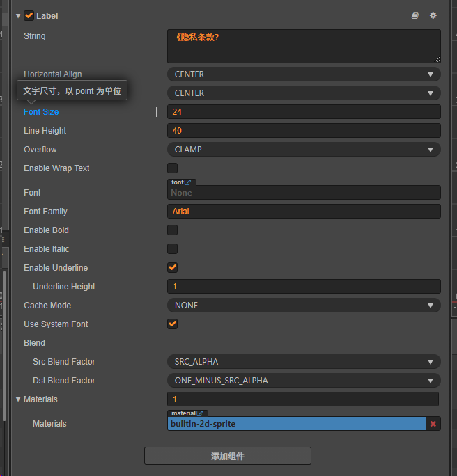Open the Label component help documentation icon
The image size is (457, 476).
click(415, 15)
